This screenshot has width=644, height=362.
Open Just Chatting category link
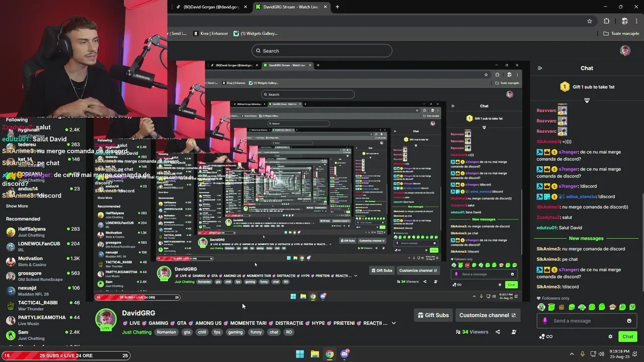click(x=137, y=332)
